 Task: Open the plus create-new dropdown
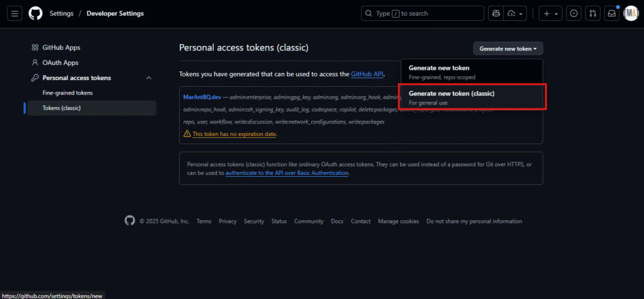550,14
